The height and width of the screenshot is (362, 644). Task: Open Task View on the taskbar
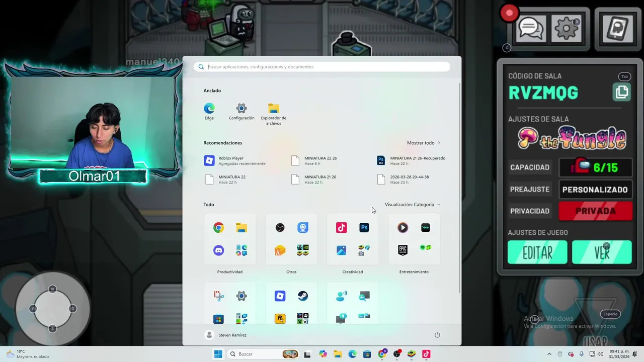[x=307, y=354]
